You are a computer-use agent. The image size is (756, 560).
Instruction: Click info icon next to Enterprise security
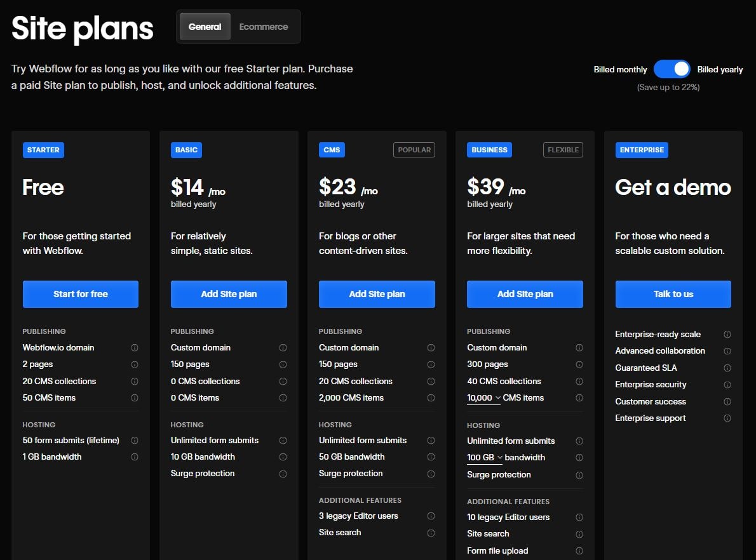tap(727, 385)
